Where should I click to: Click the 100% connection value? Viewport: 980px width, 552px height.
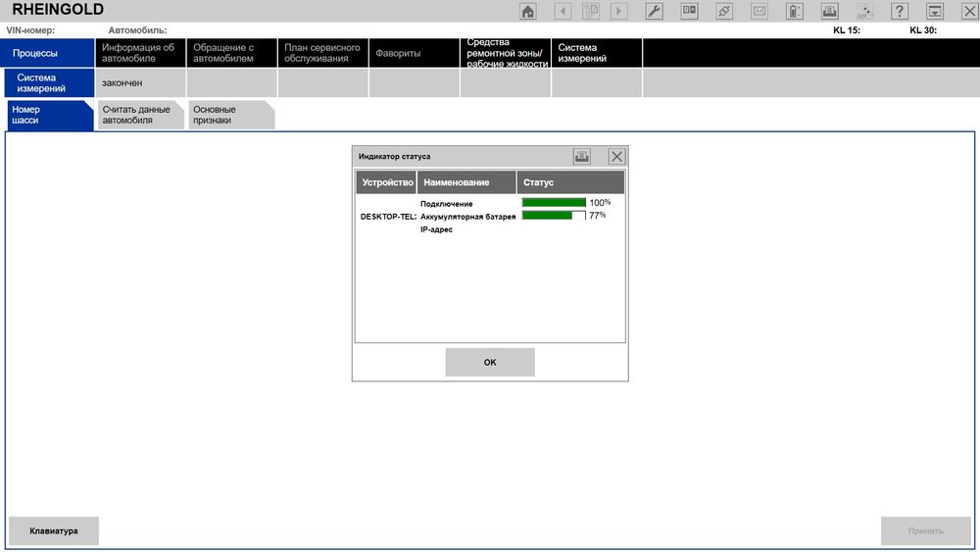click(600, 203)
